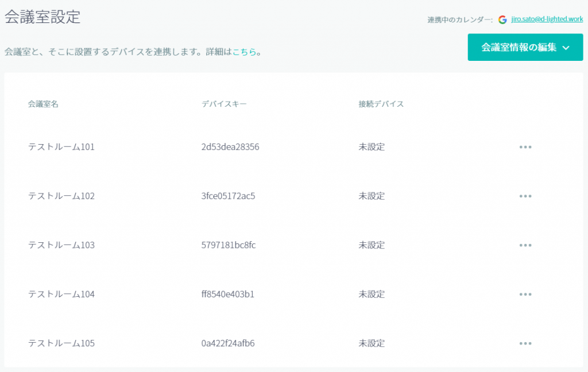
Task: Open the jiro.sato@d-lighted.work calendar link
Action: (547, 20)
